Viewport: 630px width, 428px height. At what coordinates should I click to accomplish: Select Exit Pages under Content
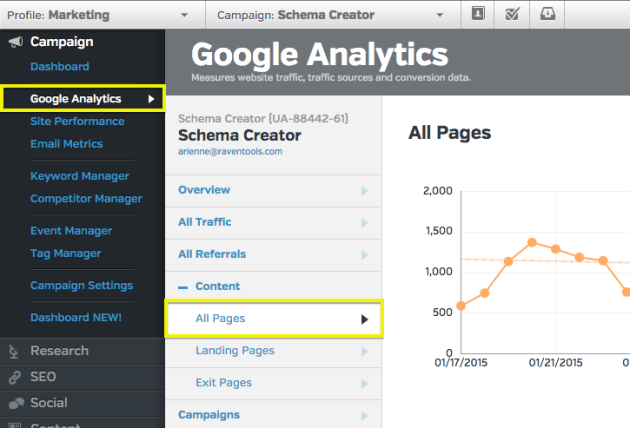click(273, 383)
